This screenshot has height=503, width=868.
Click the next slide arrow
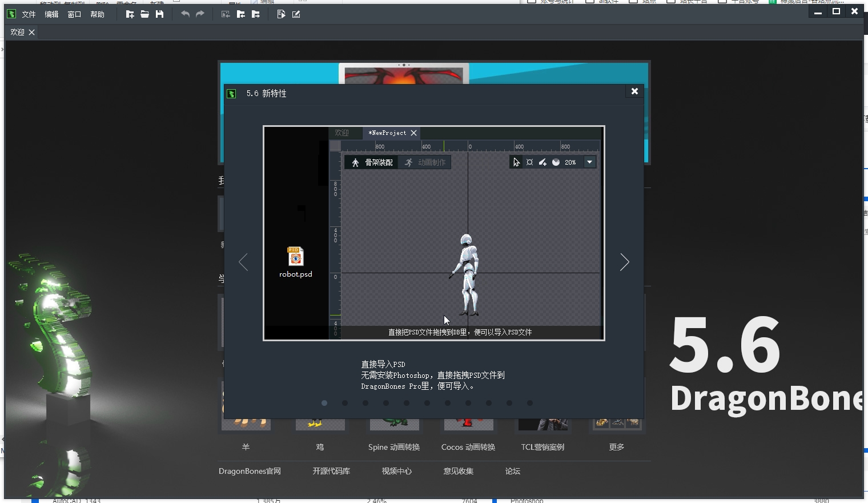click(x=624, y=262)
